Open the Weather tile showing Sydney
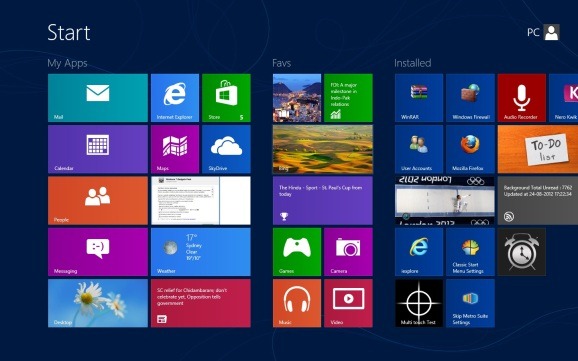This screenshot has height=361, width=578. [201, 252]
